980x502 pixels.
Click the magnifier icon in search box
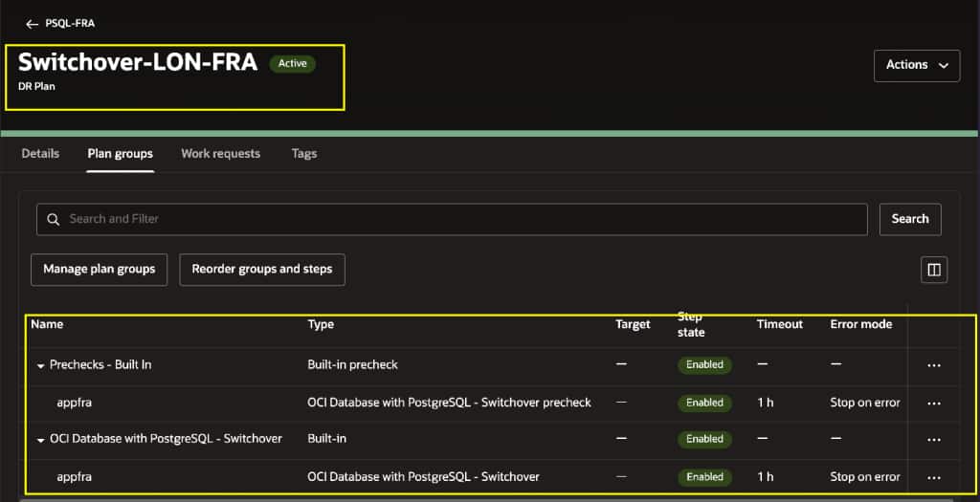coord(54,219)
